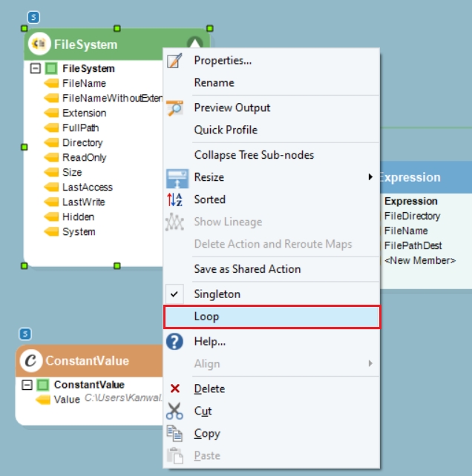This screenshot has height=476, width=472.
Task: Click the FullPath output port icon
Action: 51,128
